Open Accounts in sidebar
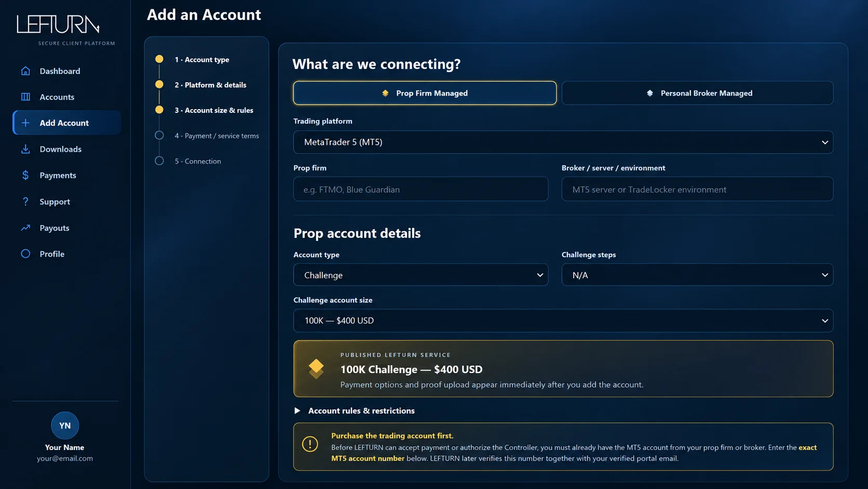 (x=66, y=97)
